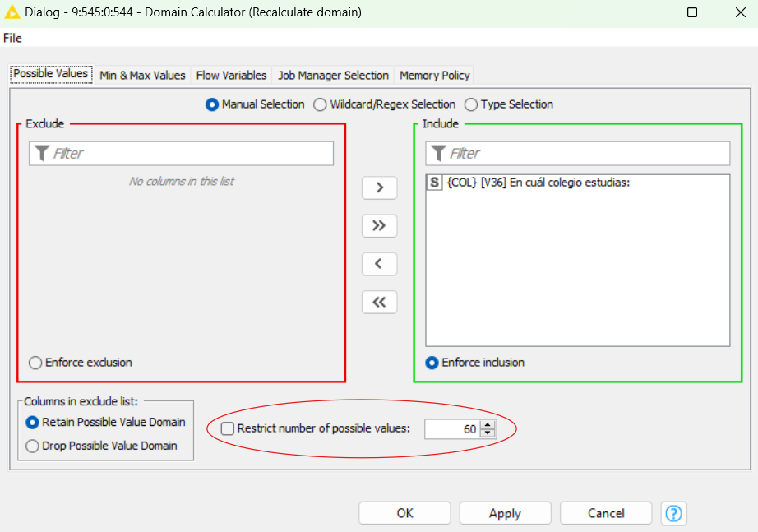Move all columns to Exclude list
758x532 pixels.
[x=380, y=302]
